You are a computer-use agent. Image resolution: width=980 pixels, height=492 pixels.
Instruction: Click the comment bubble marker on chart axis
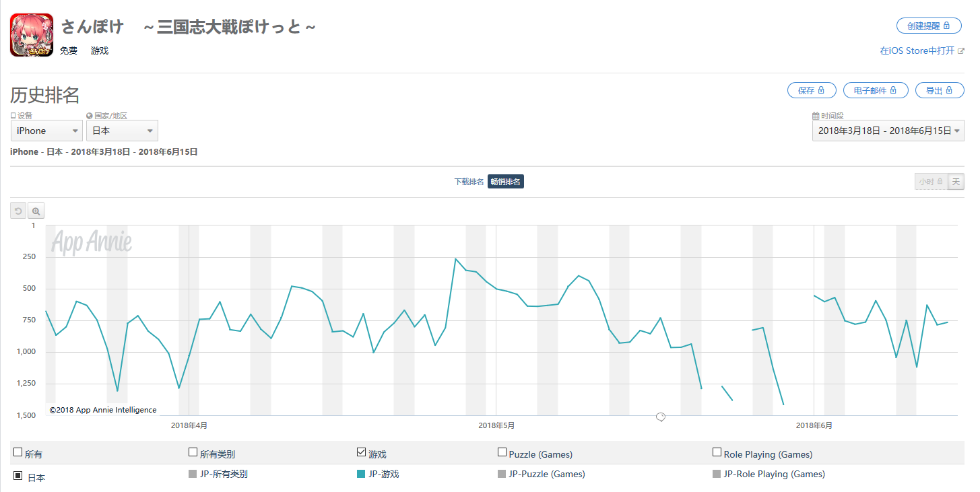(x=661, y=417)
